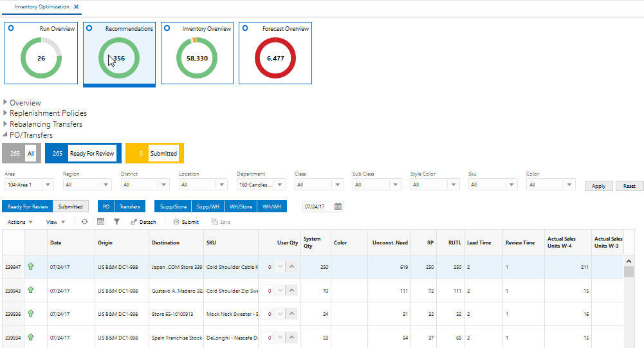Click the green arrow icon for row 239934
Viewport: 644px width, 348px height.
pos(31,337)
